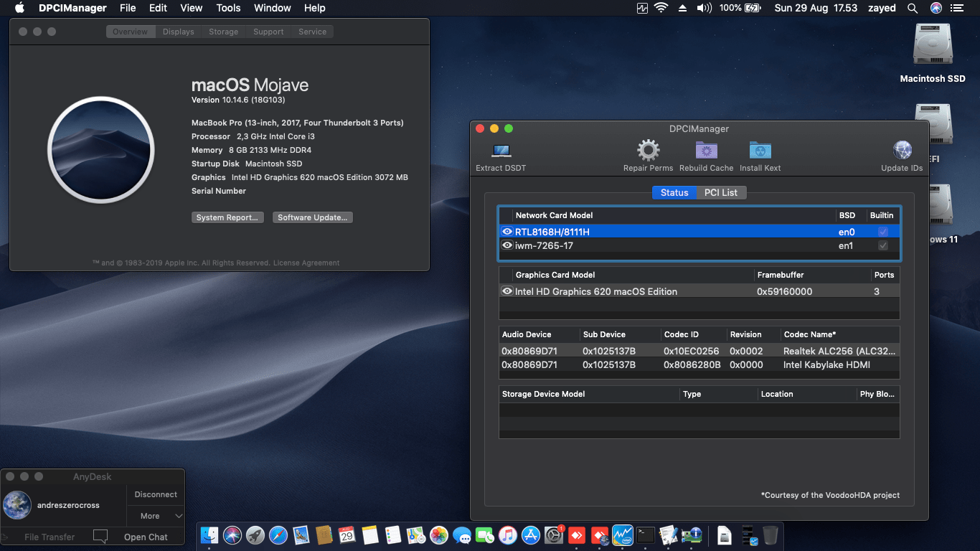Open the Storage tab in About This Mac
The height and width of the screenshot is (551, 980).
(224, 32)
